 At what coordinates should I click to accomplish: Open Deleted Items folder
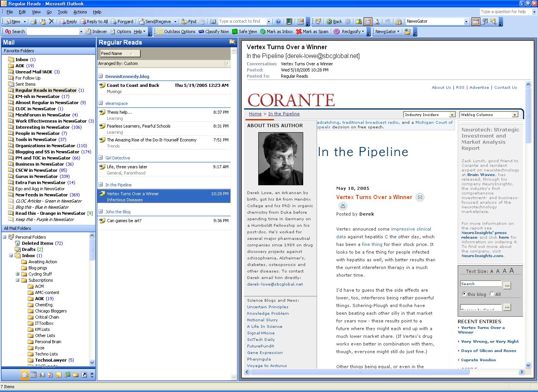pos(37,243)
